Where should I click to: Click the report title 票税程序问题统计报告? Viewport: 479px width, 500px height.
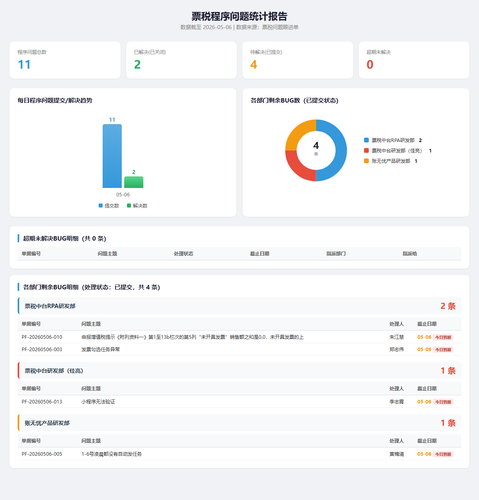coord(239,16)
